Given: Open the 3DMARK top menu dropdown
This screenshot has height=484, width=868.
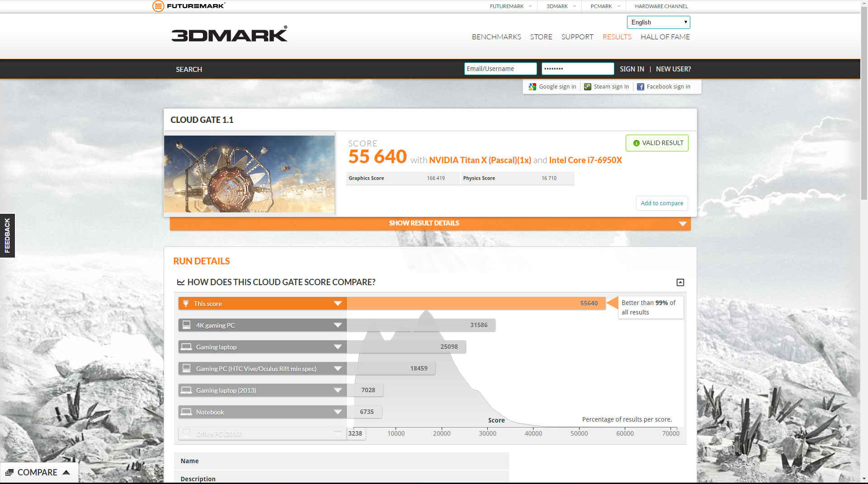Looking at the screenshot, I should [575, 6].
